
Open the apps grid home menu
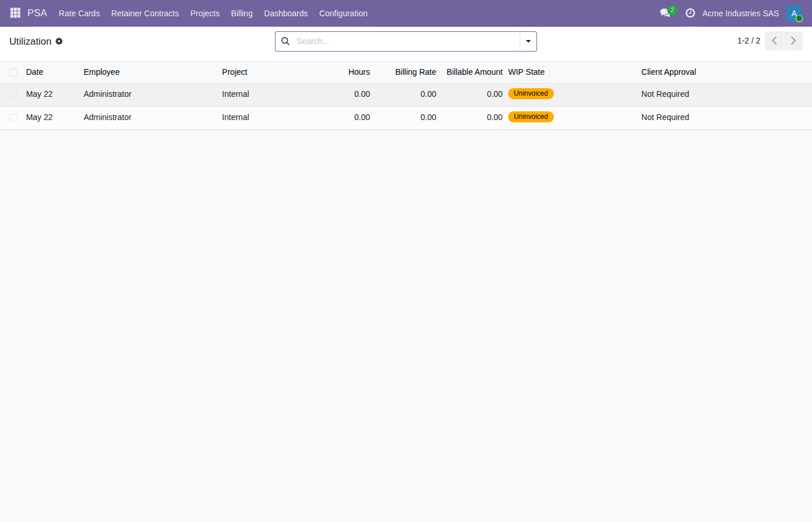pyautogui.click(x=15, y=13)
